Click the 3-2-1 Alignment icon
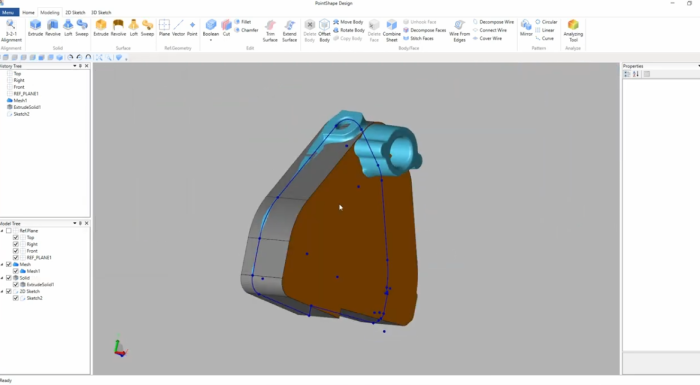The height and width of the screenshot is (385, 700). [11, 31]
